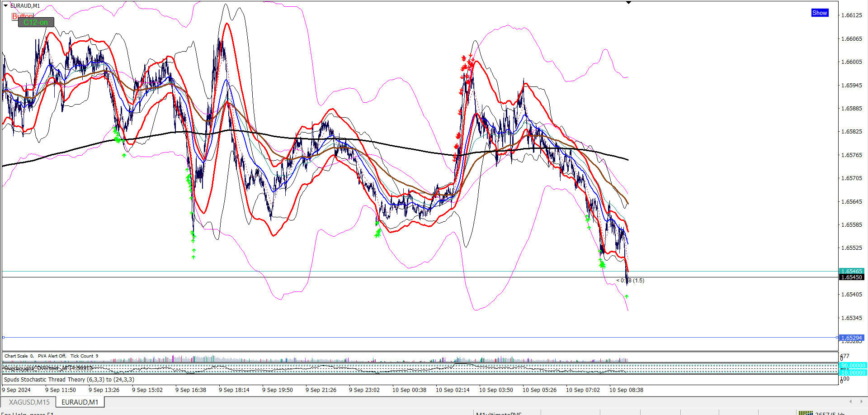Click the EURAUD,M1 chart title text

25,6
